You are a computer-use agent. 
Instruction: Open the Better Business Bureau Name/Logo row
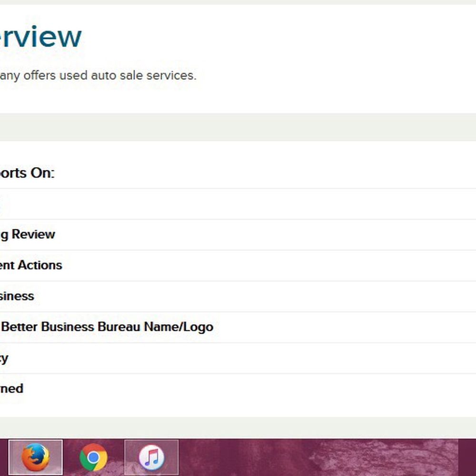point(238,327)
